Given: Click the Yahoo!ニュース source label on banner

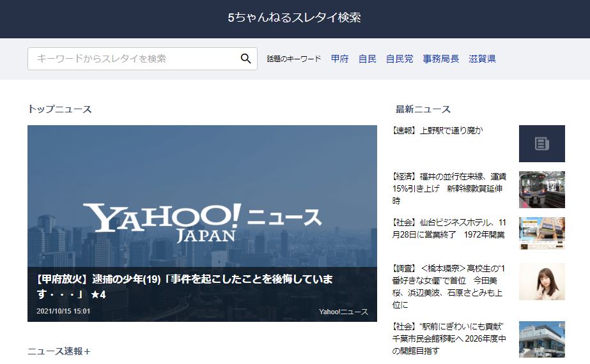Looking at the screenshot, I should pyautogui.click(x=343, y=312).
